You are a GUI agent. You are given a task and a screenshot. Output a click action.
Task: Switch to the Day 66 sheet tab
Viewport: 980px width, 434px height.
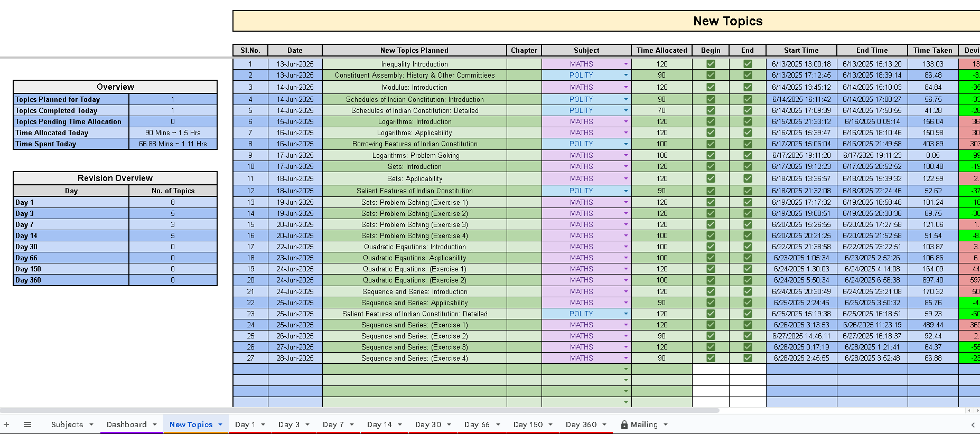click(x=477, y=424)
